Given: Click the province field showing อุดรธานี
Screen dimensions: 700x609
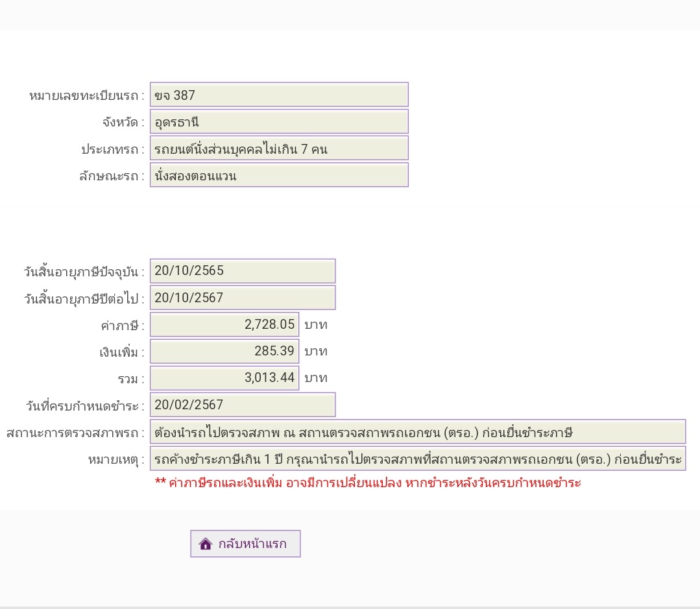Looking at the screenshot, I should [x=279, y=121].
